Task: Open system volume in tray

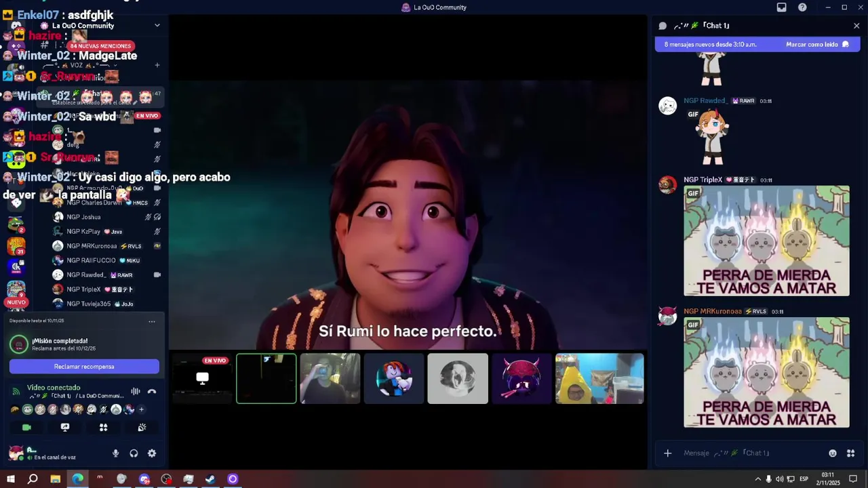Action: [779, 479]
